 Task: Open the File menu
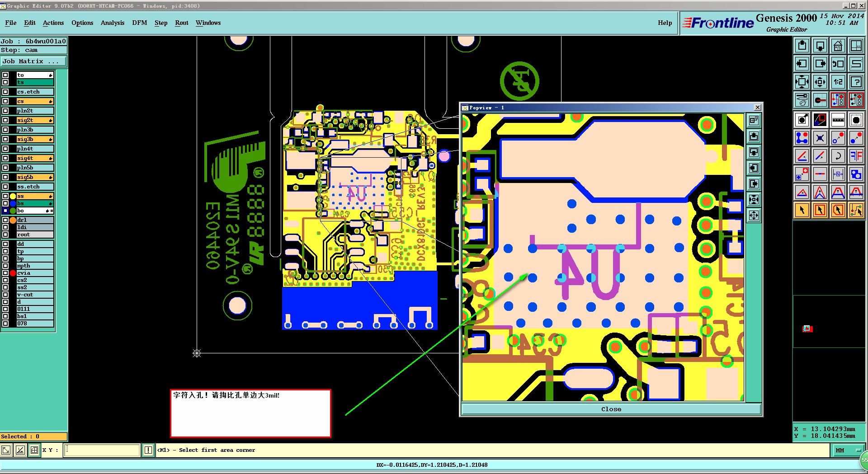point(11,23)
